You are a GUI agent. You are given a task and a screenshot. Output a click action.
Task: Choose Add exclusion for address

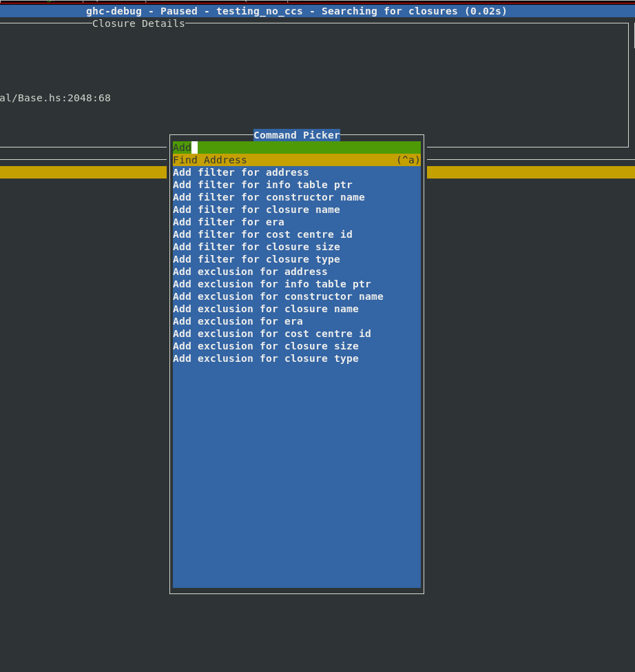(x=250, y=272)
